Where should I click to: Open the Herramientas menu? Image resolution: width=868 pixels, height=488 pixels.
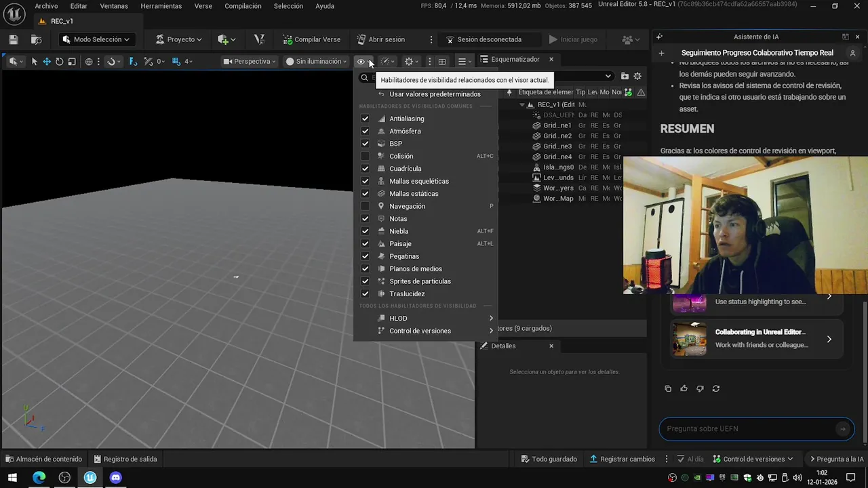point(161,6)
